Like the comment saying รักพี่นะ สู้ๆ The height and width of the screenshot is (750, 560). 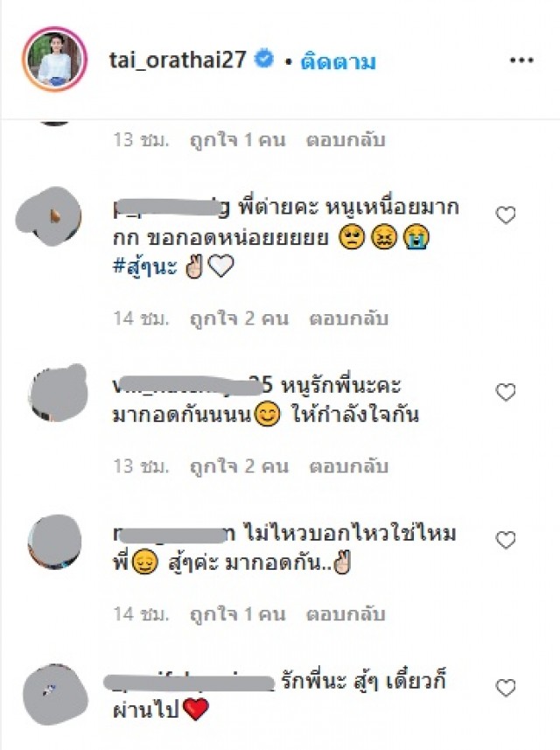[506, 688]
